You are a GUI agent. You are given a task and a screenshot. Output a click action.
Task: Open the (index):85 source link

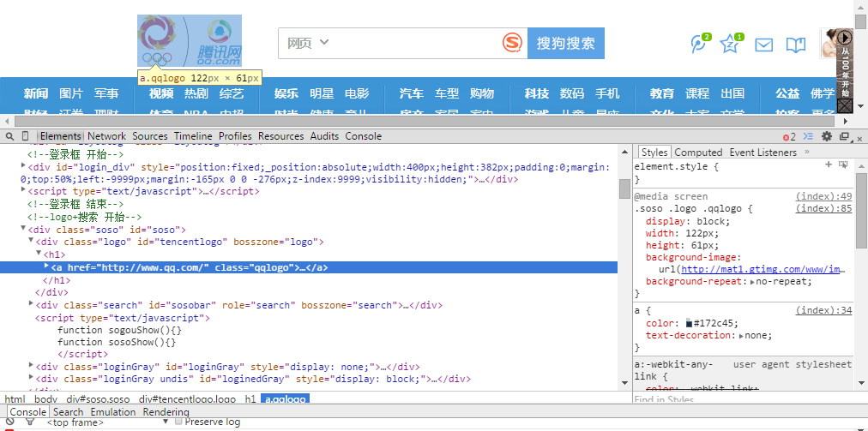click(823, 208)
